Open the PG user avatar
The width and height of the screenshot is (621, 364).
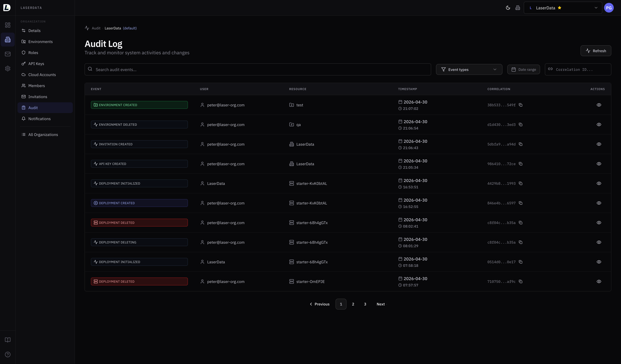point(609,8)
